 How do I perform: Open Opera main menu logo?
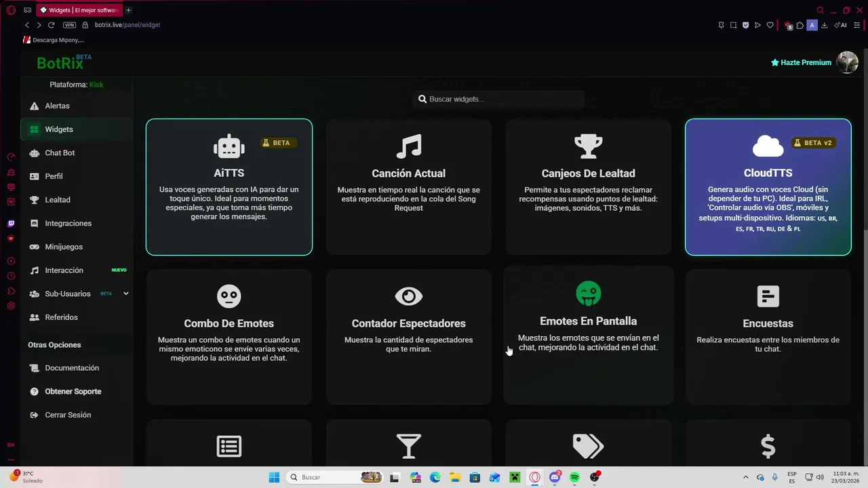coord(10,10)
